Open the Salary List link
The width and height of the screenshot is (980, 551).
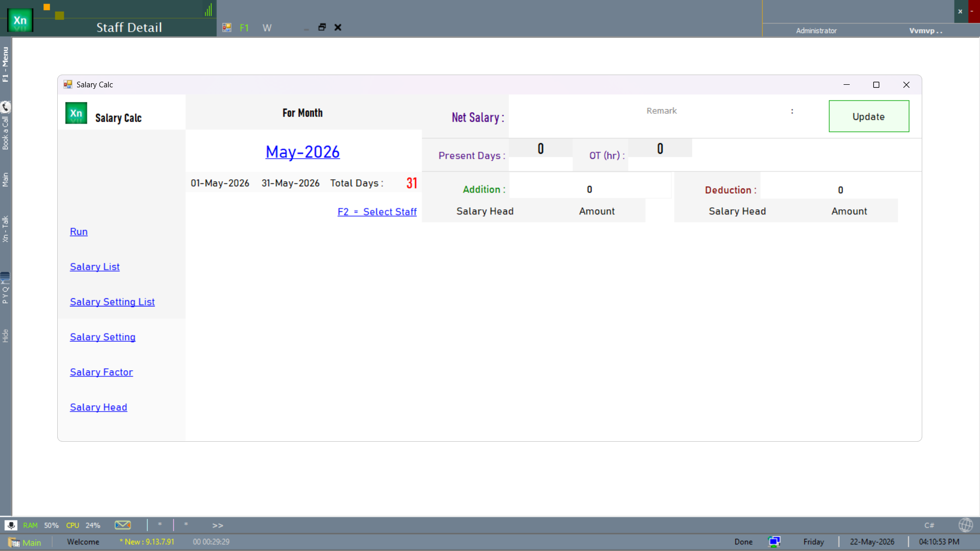95,267
